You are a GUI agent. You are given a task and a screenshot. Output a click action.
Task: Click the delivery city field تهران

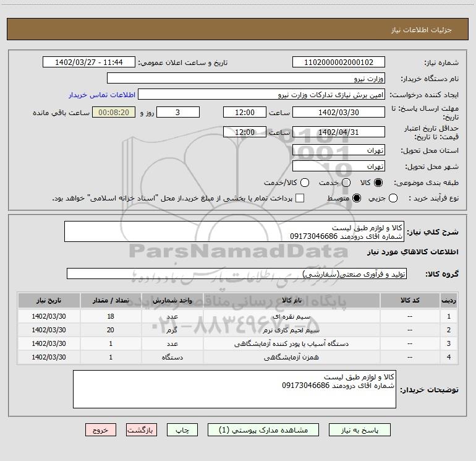339,166
